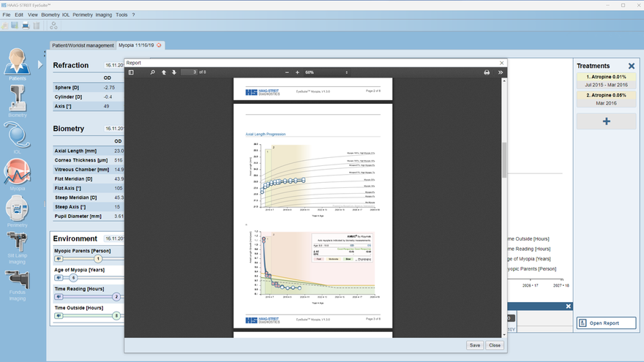Screen dimensions: 644x362
Task: Expand report toolbar overflow tools menu
Action: 501,72
